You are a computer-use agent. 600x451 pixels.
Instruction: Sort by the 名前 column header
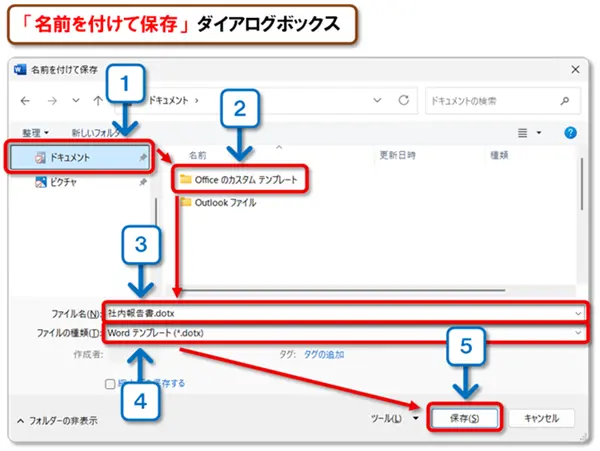(197, 155)
